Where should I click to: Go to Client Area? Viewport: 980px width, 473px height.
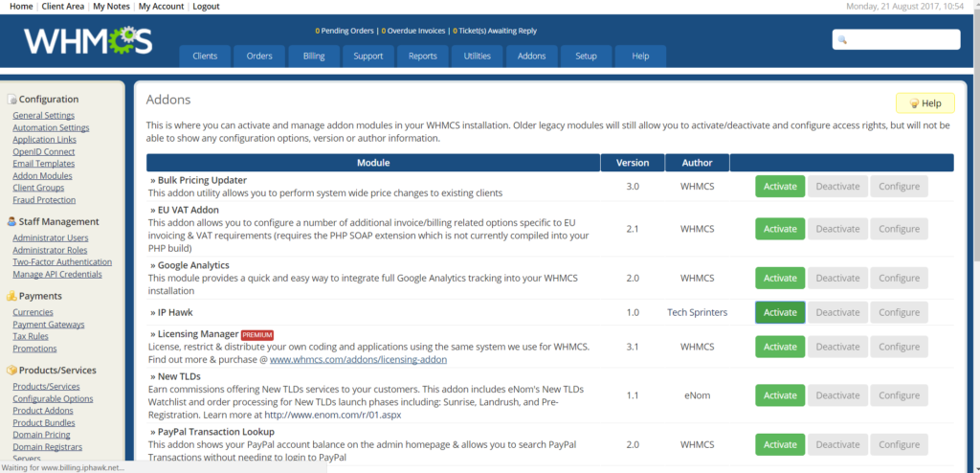(x=62, y=7)
